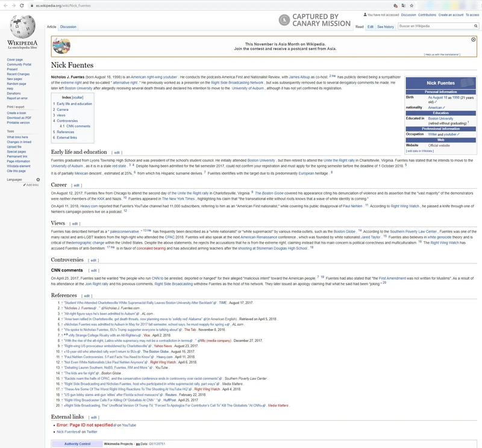Screen dimensions: 482x448
Task: Open Wikidata Q51120751 link
Action: pyautogui.click(x=157, y=444)
